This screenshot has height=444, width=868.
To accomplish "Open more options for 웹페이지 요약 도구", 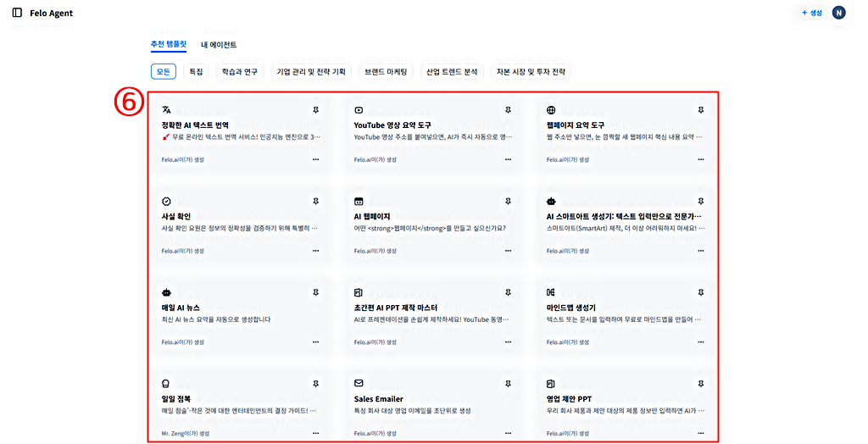I will (701, 159).
